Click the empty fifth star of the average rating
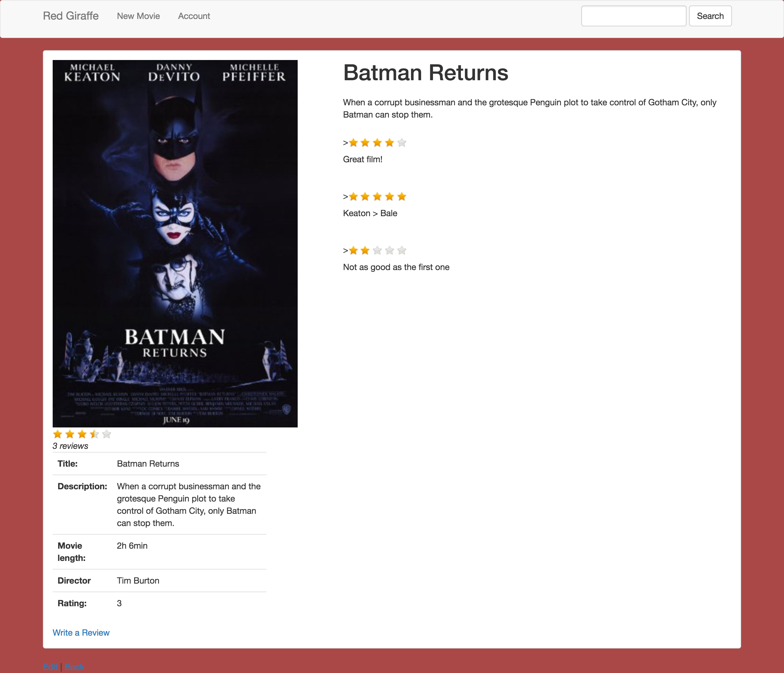This screenshot has width=784, height=673. click(x=107, y=434)
